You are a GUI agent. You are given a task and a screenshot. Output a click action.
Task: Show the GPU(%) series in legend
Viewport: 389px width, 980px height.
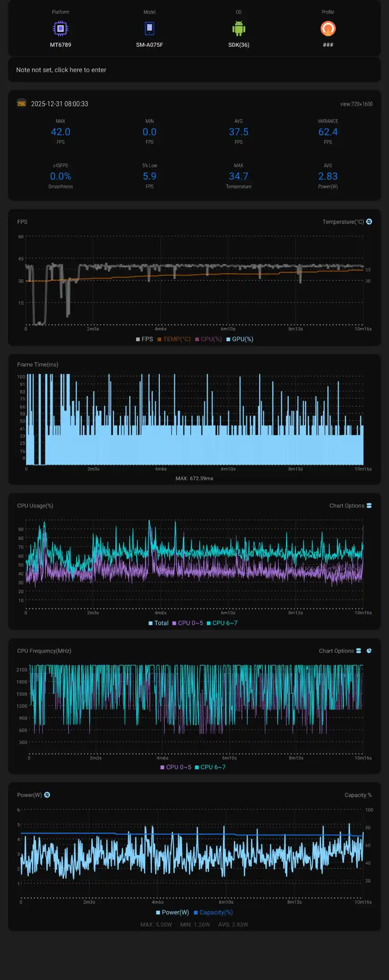point(240,339)
